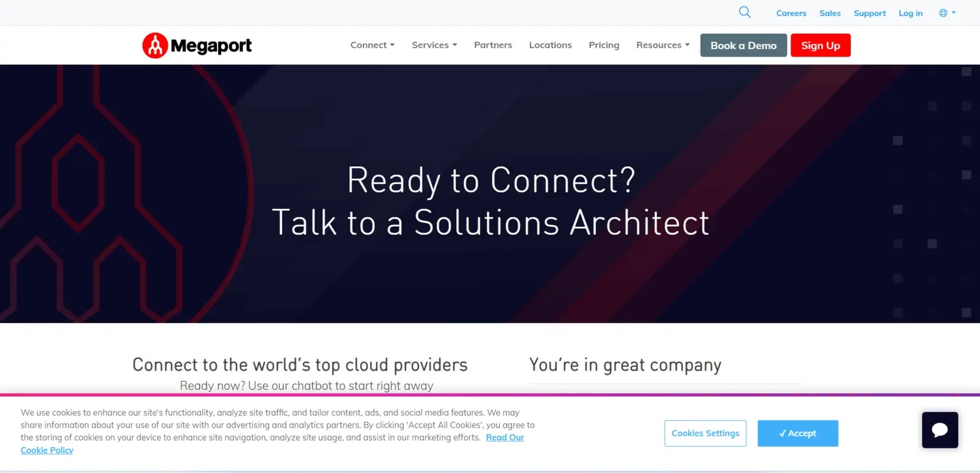
Task: Click the Book a Demo button
Action: tap(744, 45)
